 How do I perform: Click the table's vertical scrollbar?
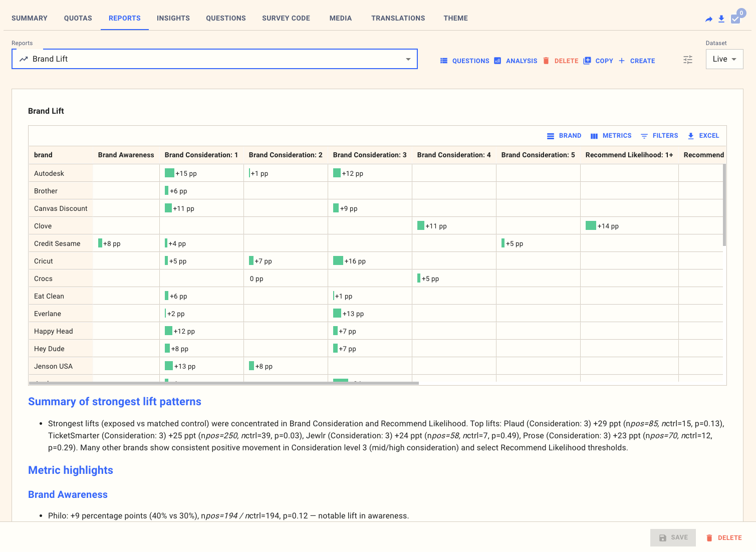(724, 205)
